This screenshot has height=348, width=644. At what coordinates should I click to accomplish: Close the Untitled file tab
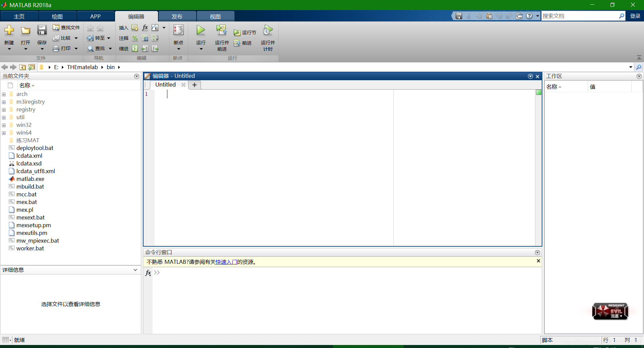point(183,85)
